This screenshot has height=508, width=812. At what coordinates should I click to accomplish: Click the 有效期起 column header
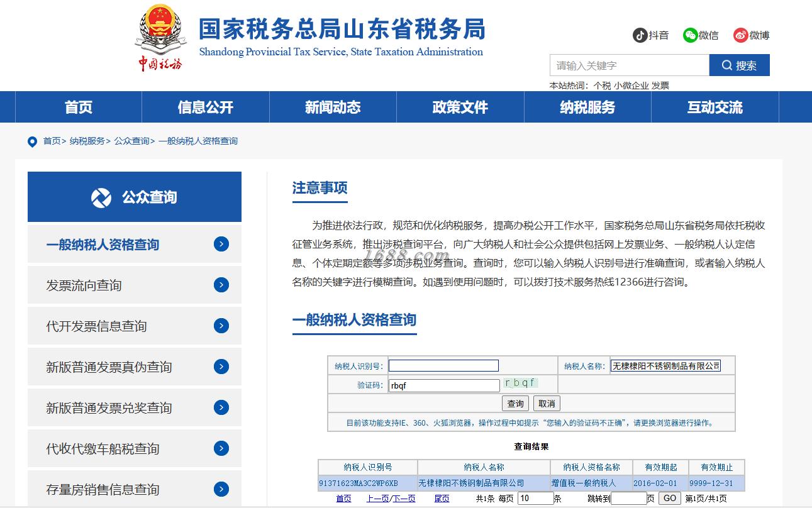pos(660,467)
